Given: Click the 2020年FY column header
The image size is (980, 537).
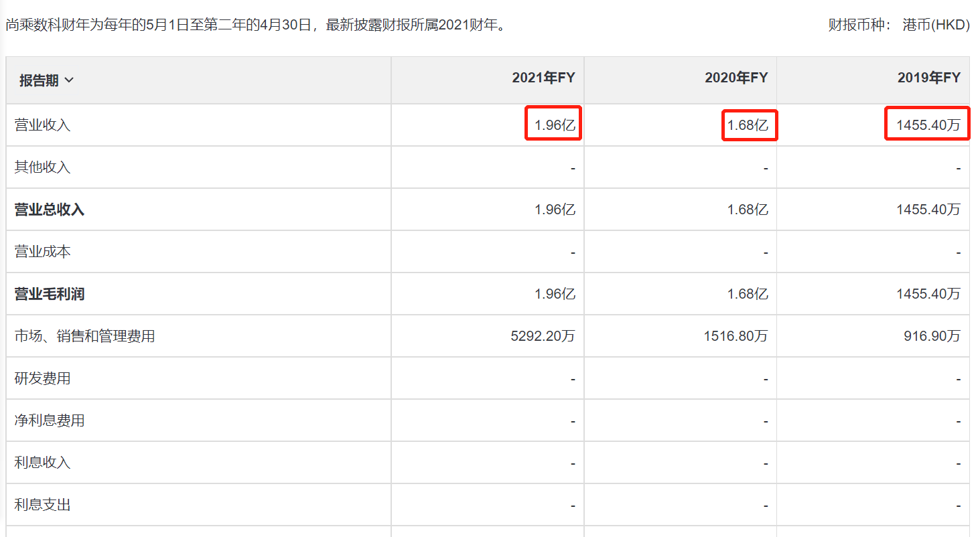Looking at the screenshot, I should pos(736,78).
